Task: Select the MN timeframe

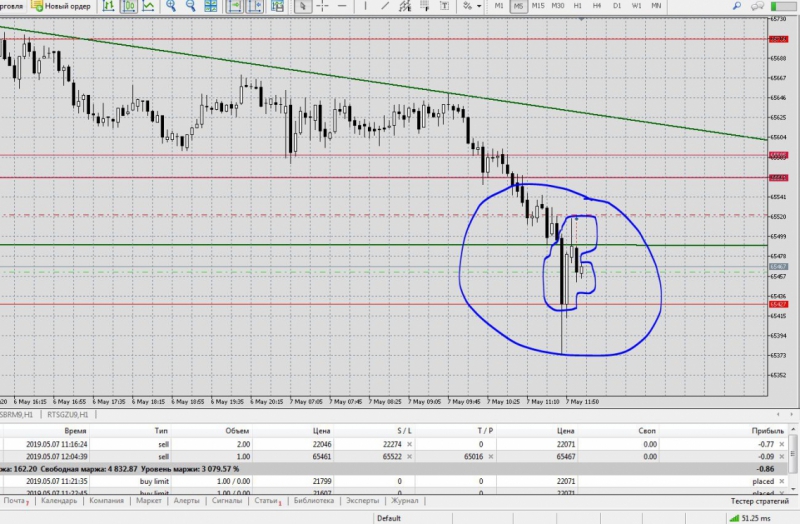Action: [656, 6]
